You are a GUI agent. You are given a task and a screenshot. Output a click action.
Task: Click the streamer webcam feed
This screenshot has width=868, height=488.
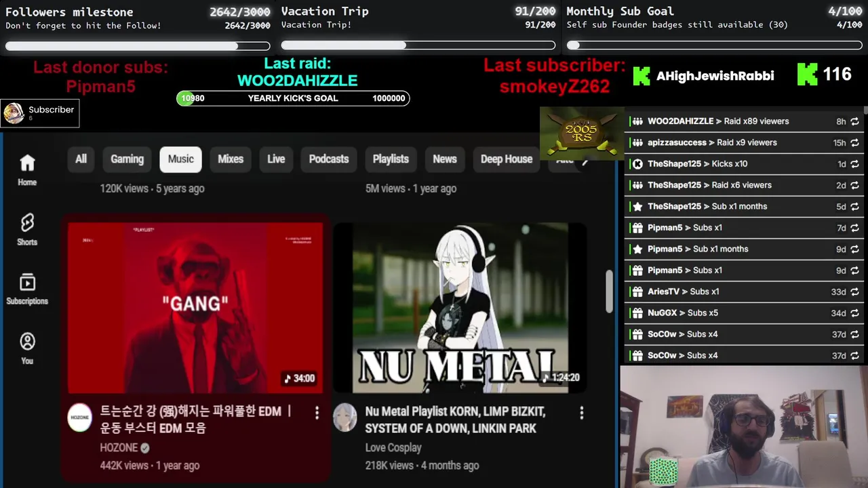tap(743, 426)
